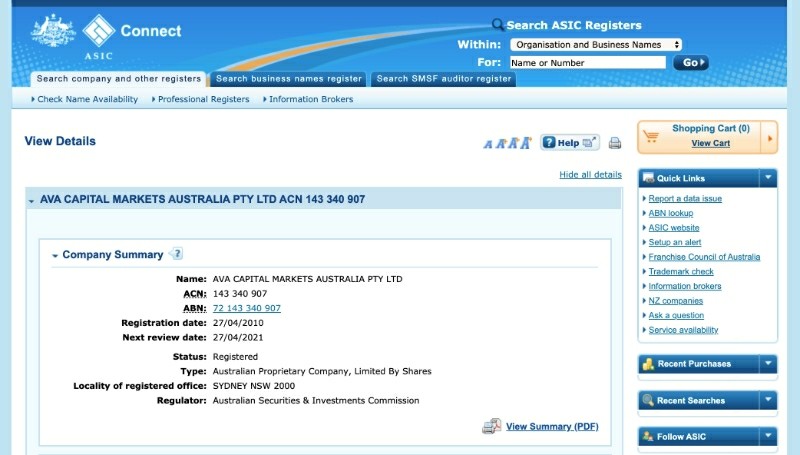Switch to Search business names register tab
The image size is (800, 455).
tap(288, 79)
